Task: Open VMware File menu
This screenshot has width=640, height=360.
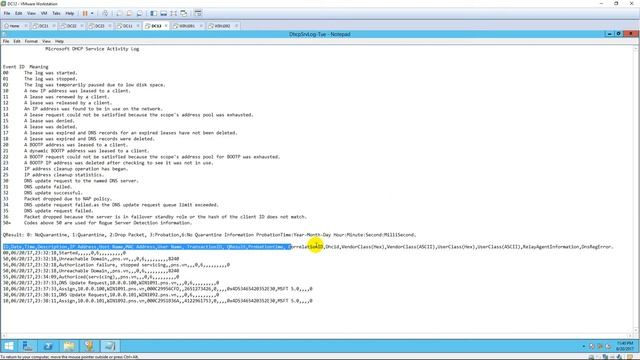Action: click(7, 13)
